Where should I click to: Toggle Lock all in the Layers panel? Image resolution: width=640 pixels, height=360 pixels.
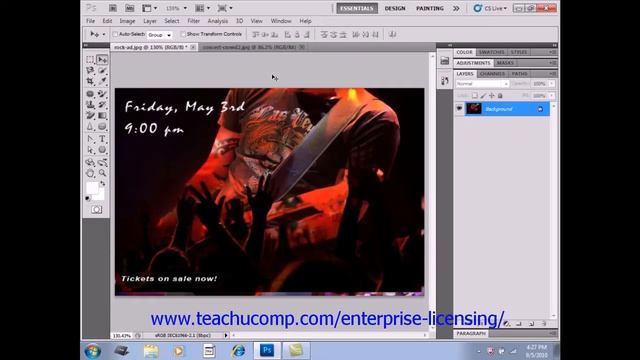[500, 96]
